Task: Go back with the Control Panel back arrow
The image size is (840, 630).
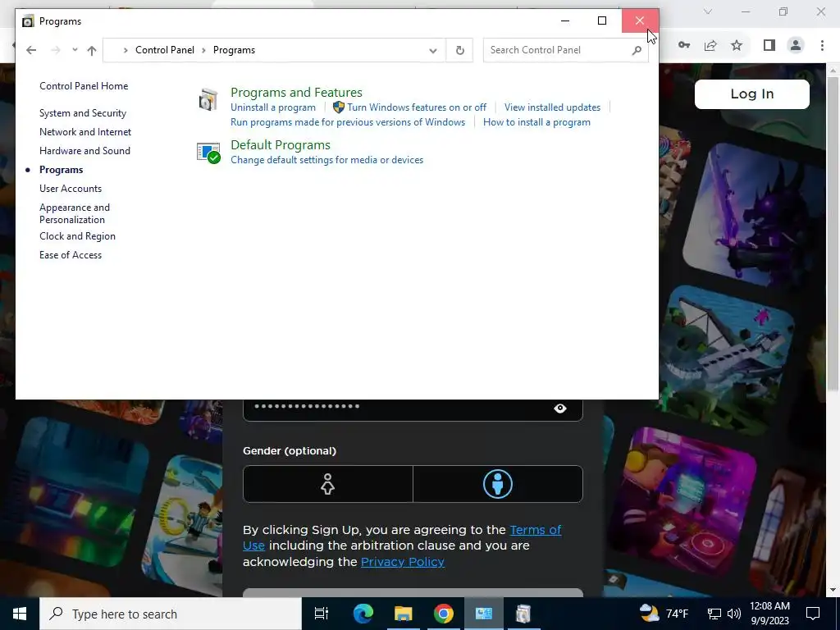Action: 31,50
